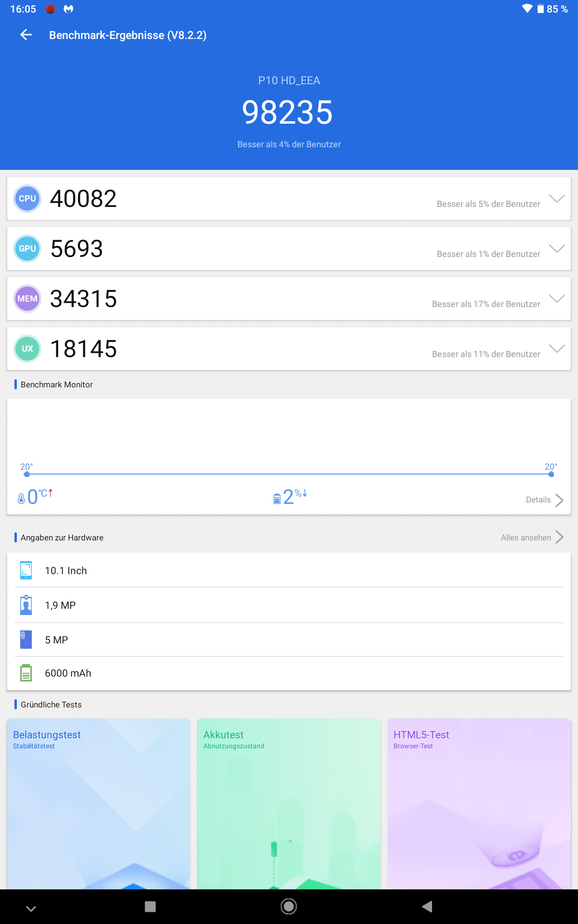Tap the Malwarebytes notification icon

(x=69, y=9)
